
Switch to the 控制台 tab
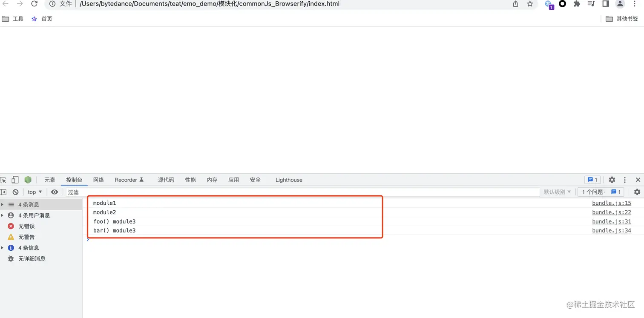[x=74, y=180]
